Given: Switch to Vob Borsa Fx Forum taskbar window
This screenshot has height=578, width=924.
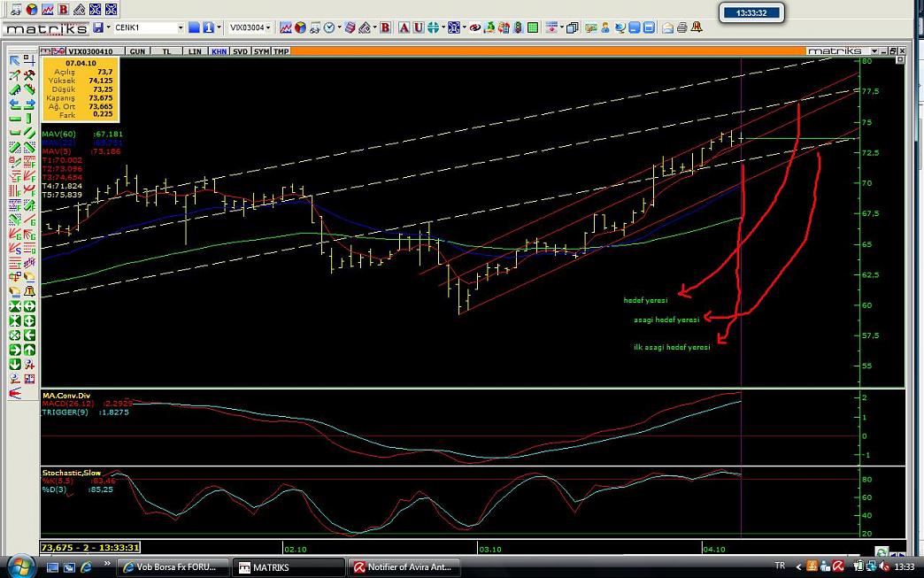Looking at the screenshot, I should click(173, 566).
